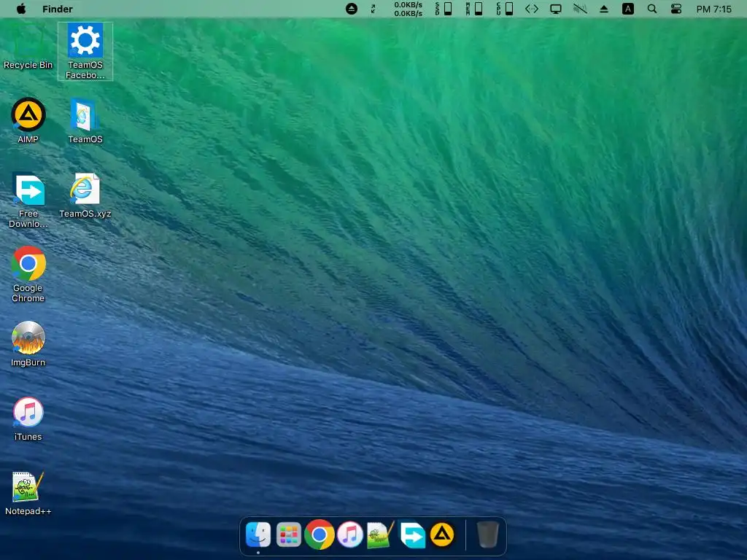Launch Chrome from the dock

pos(320,534)
